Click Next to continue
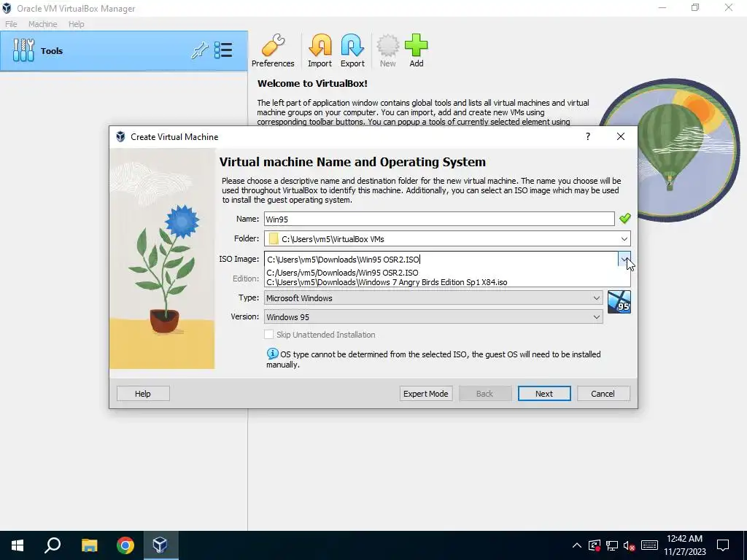 click(544, 393)
